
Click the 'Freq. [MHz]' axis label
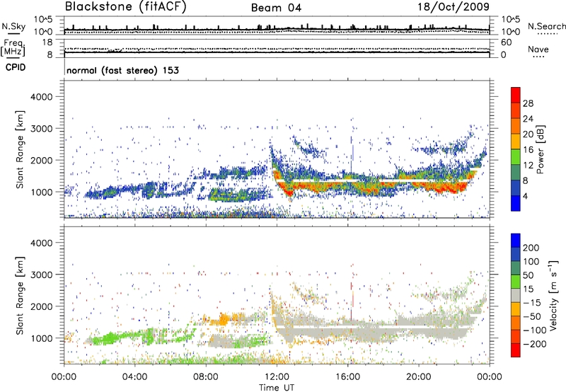[13, 48]
